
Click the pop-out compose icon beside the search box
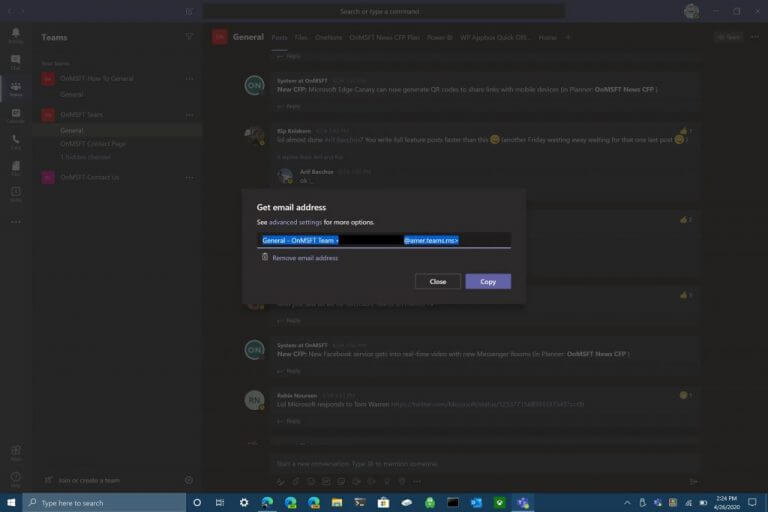tap(189, 11)
